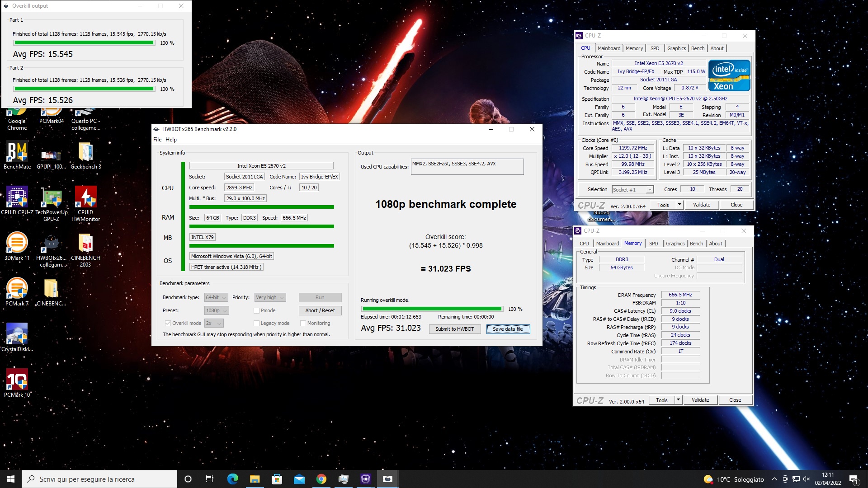Launch CPUID CPU-Z desktop shortcut
868x488 pixels.
17,201
